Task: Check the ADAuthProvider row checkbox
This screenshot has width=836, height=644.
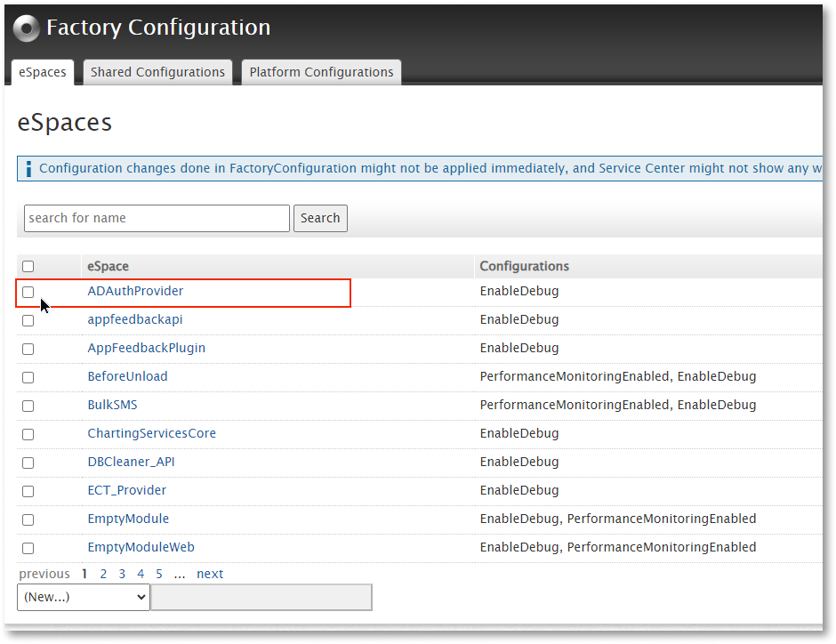Action: point(28,292)
